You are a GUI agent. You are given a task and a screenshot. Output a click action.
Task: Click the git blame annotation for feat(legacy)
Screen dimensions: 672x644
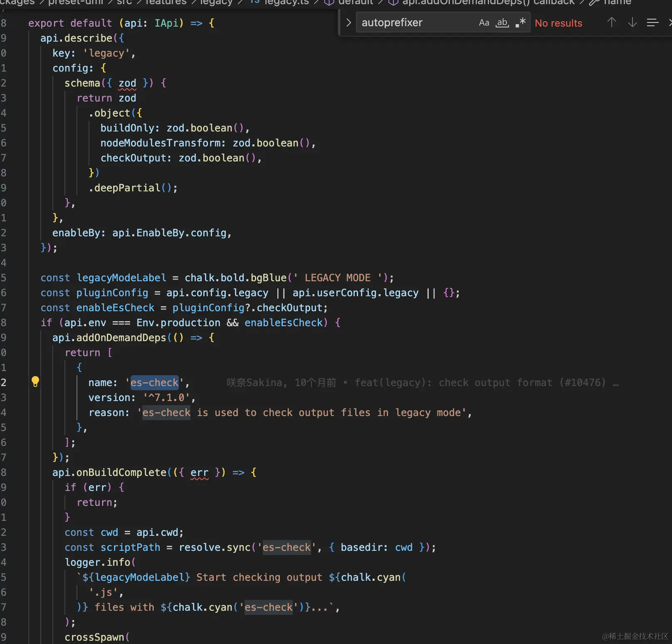(x=422, y=383)
